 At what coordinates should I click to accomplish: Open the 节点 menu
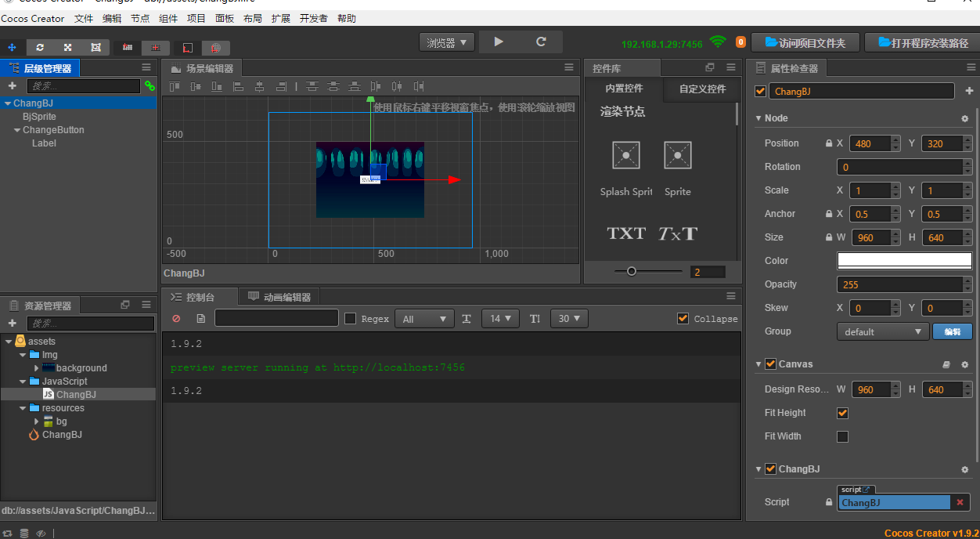(140, 18)
